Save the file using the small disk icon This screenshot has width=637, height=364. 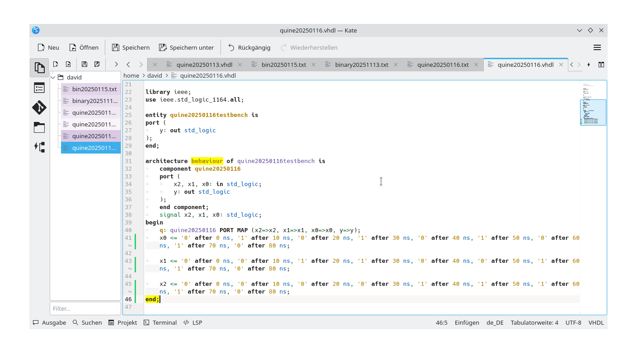point(84,64)
